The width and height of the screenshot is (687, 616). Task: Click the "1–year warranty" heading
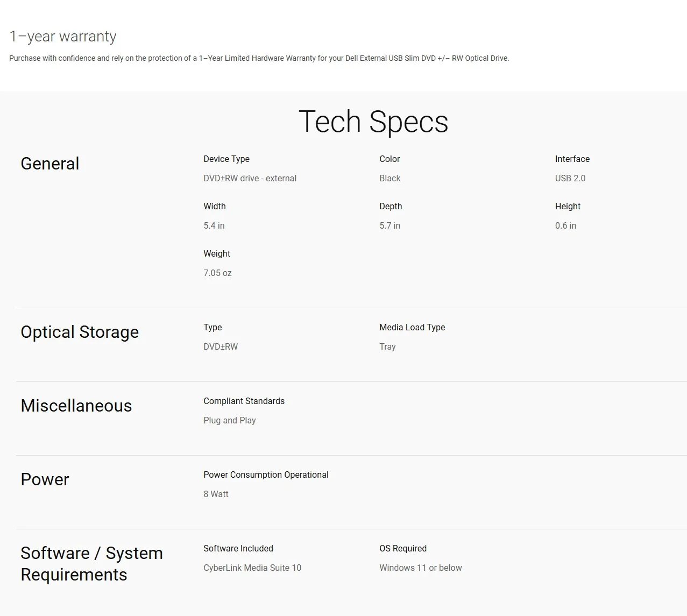coord(63,37)
